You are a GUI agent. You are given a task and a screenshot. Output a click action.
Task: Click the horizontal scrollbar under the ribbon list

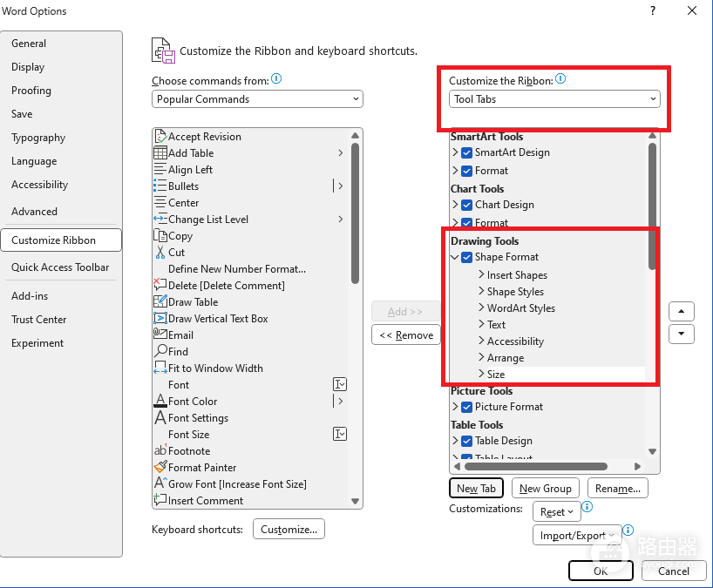coord(536,467)
